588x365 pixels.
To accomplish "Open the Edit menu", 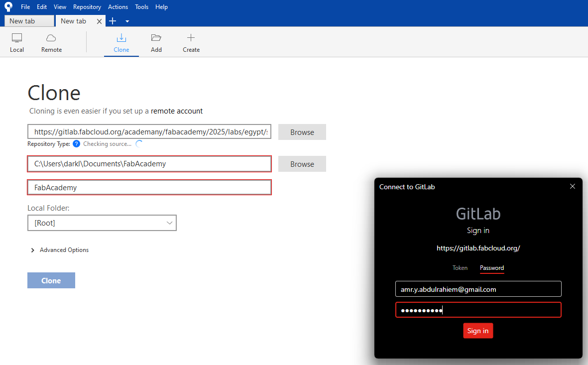I will [x=42, y=7].
